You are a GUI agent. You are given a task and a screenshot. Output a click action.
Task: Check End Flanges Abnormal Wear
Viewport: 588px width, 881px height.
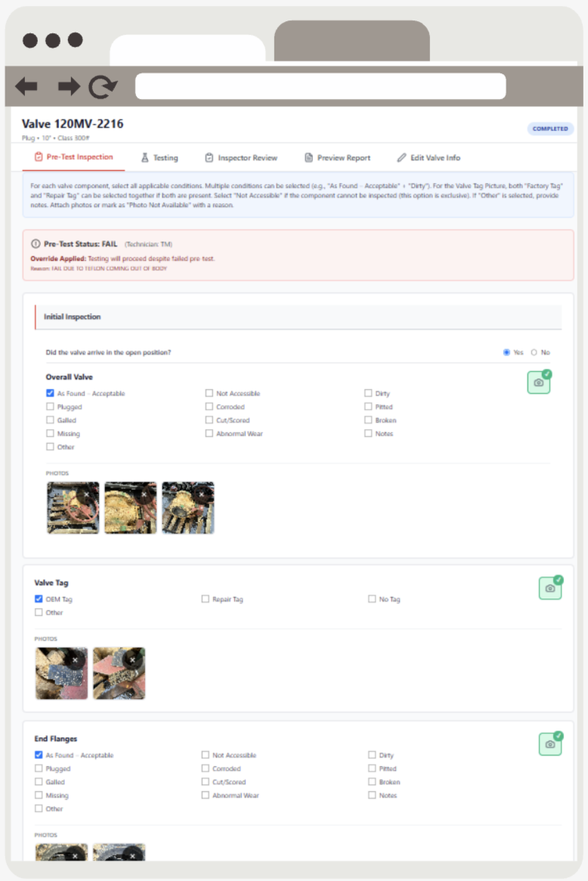point(205,795)
